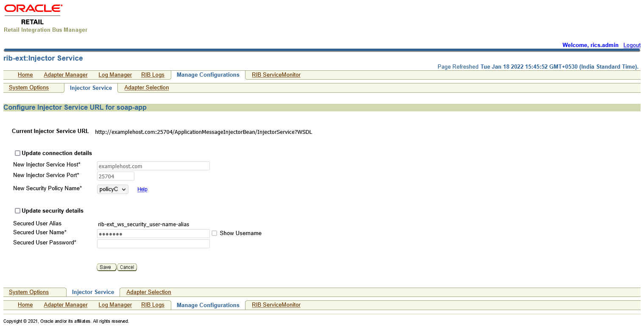Image resolution: width=644 pixels, height=327 pixels.
Task: Click the Cancel button
Action: 126,267
